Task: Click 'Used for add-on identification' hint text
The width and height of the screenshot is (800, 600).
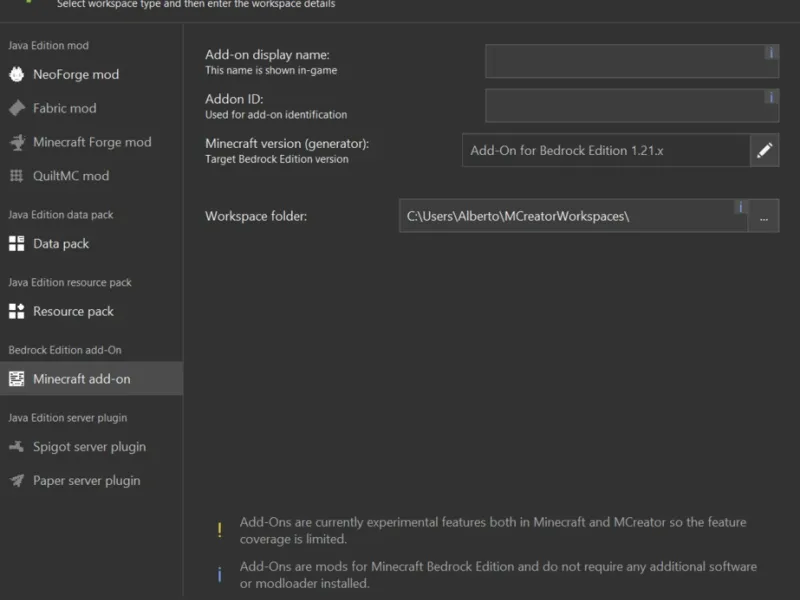Action: click(276, 115)
